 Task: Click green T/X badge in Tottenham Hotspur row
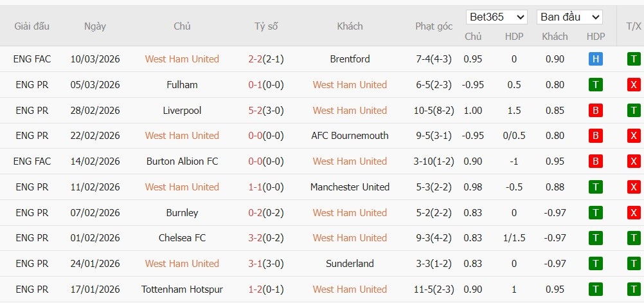(x=634, y=289)
